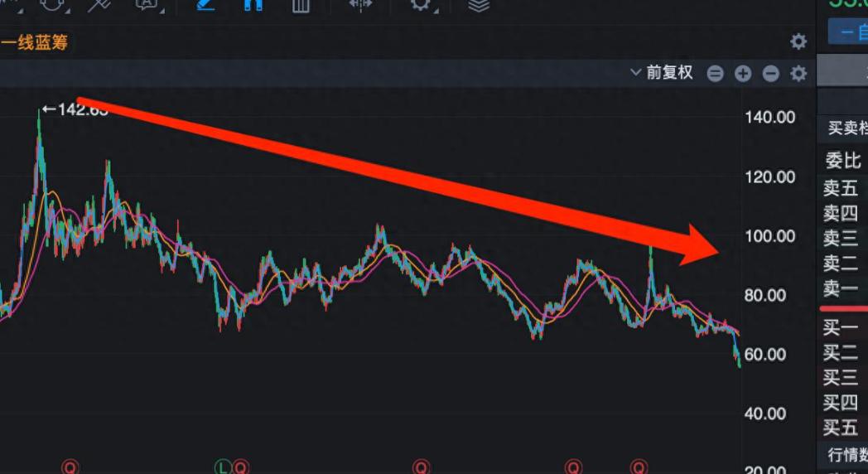Click the blue magnet icon in toolbar
The width and height of the screenshot is (868, 474).
253,5
